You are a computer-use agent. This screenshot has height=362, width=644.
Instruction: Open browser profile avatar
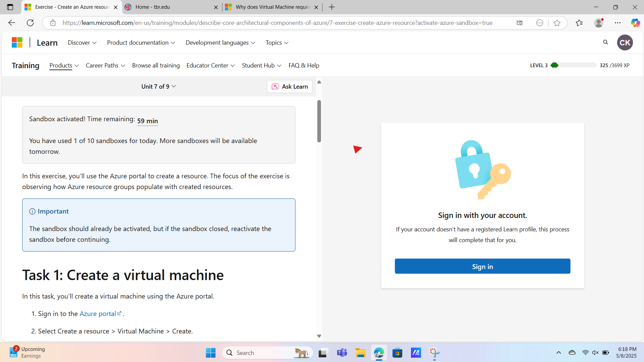(599, 23)
